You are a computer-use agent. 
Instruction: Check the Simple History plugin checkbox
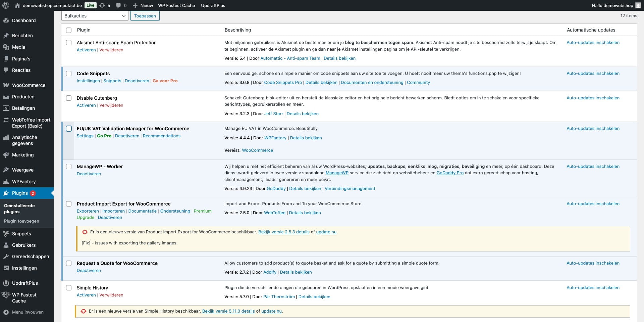point(69,288)
